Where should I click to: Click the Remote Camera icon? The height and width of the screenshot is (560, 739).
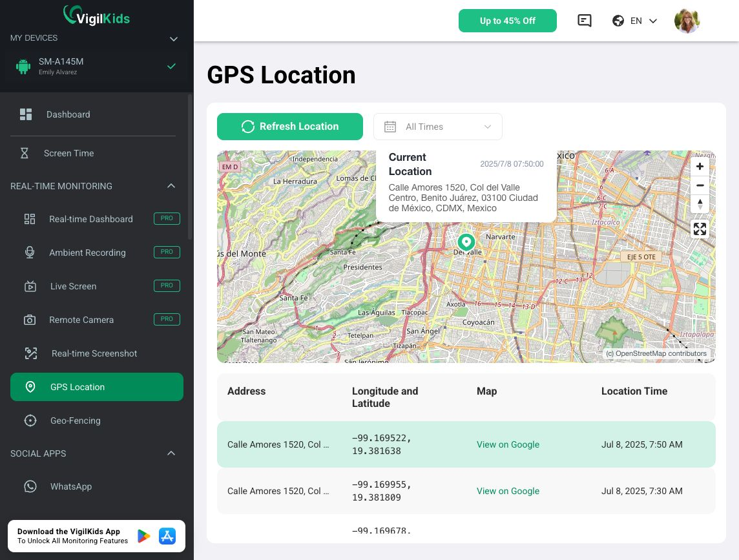30,320
